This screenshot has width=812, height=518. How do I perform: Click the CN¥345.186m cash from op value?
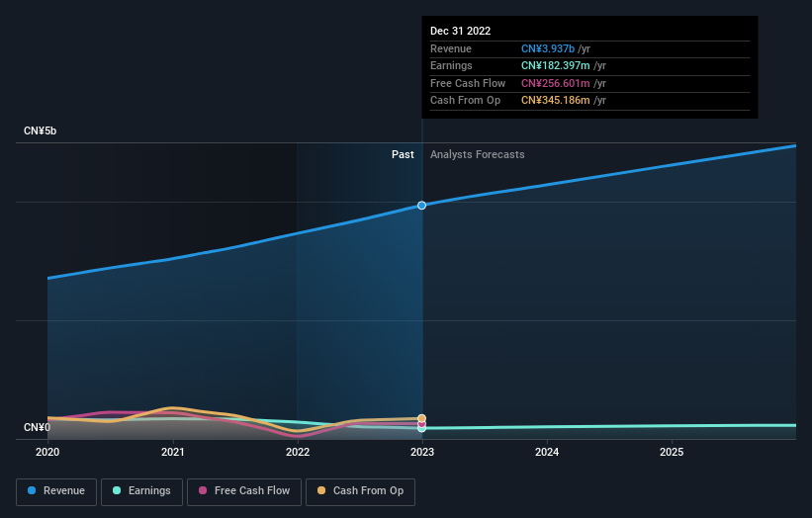click(556, 101)
